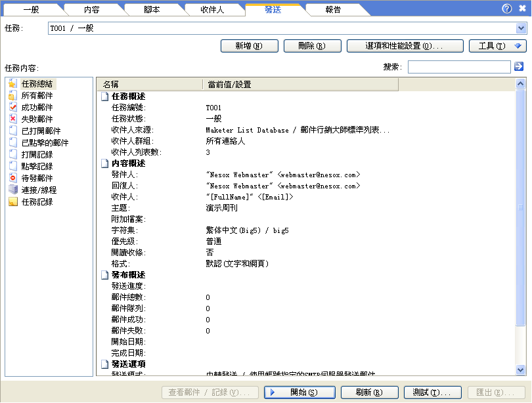Click the 任務總結 icon in sidebar

click(12, 84)
